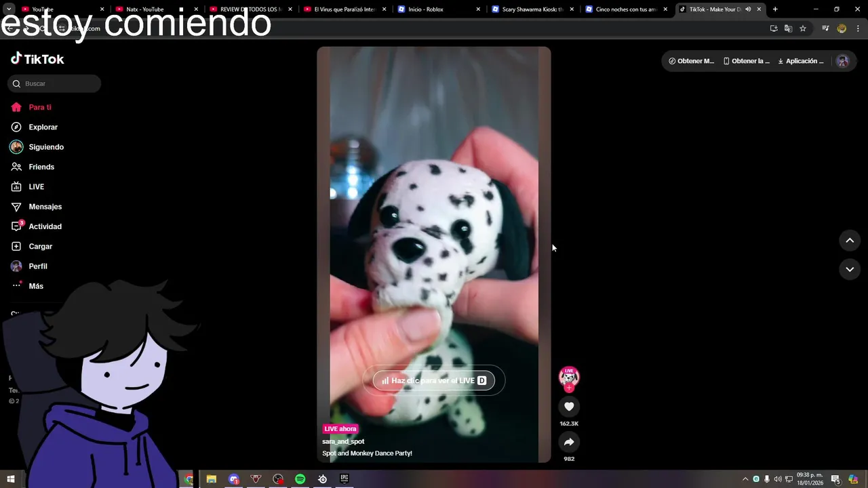Click the Aplicación ... download button
The height and width of the screenshot is (488, 868).
tap(801, 61)
